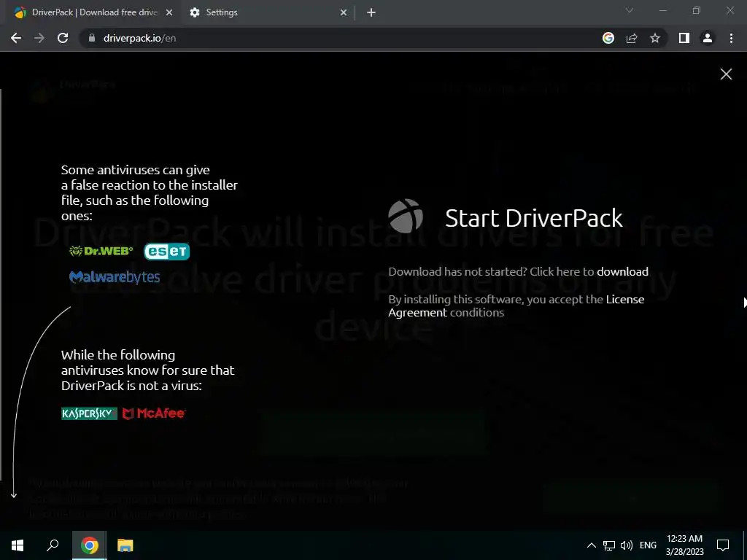Go back to previous page

[x=16, y=38]
